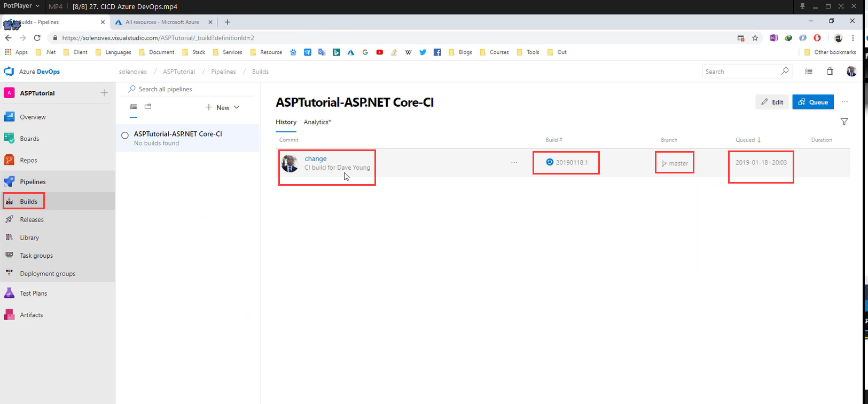Open the .Net bookmarks folder

46,52
